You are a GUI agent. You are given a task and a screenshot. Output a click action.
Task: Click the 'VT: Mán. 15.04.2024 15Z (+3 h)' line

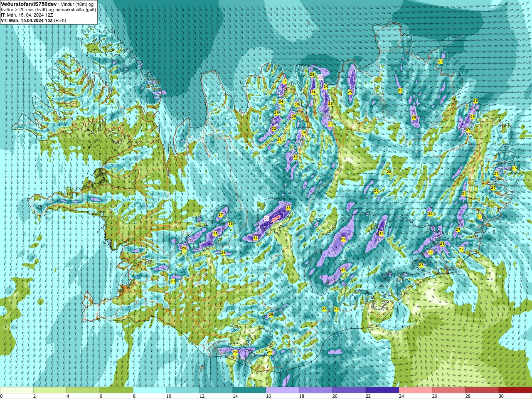tap(34, 20)
